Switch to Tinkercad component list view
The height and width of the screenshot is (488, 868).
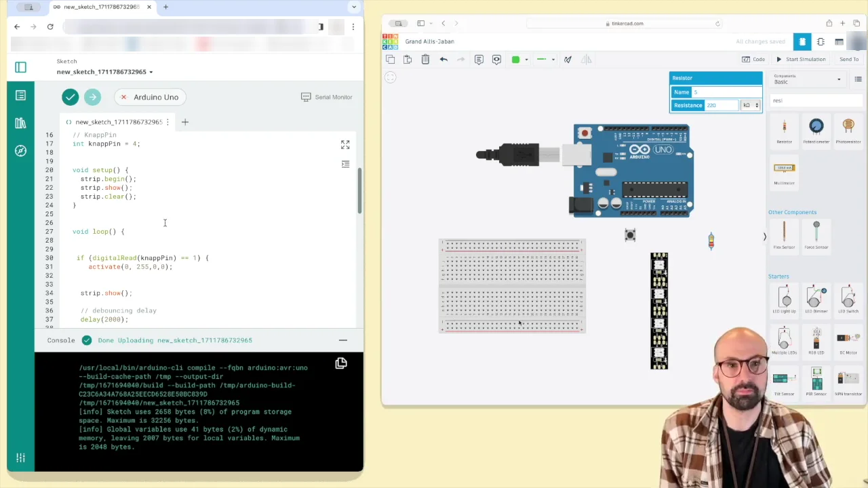click(x=839, y=42)
